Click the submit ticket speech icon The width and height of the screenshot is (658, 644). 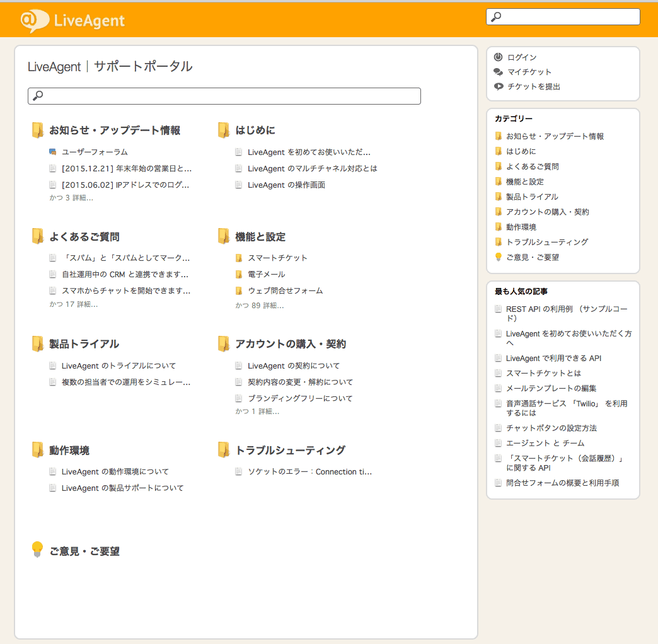498,86
